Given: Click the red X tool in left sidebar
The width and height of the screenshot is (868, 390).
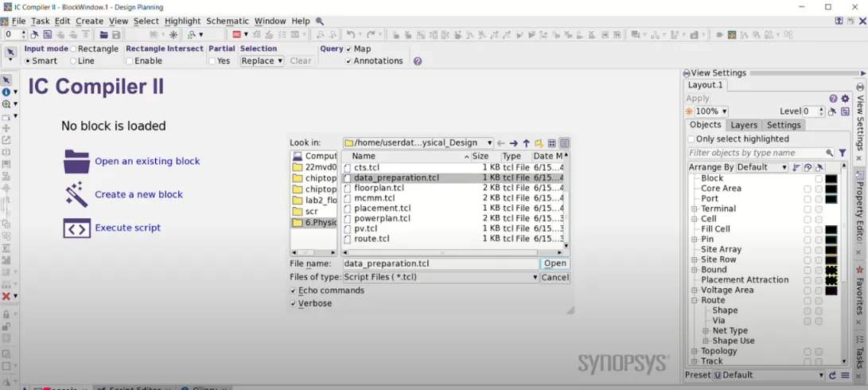Looking at the screenshot, I should point(6,296).
